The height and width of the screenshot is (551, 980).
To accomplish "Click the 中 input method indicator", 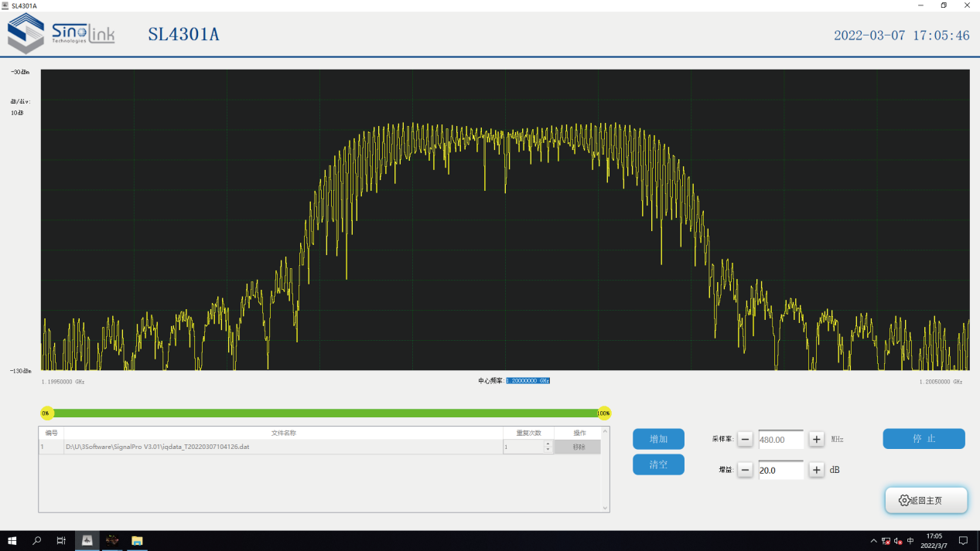I will pyautogui.click(x=910, y=540).
